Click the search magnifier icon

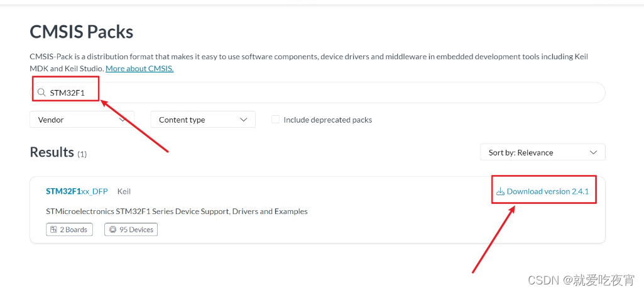pyautogui.click(x=41, y=93)
